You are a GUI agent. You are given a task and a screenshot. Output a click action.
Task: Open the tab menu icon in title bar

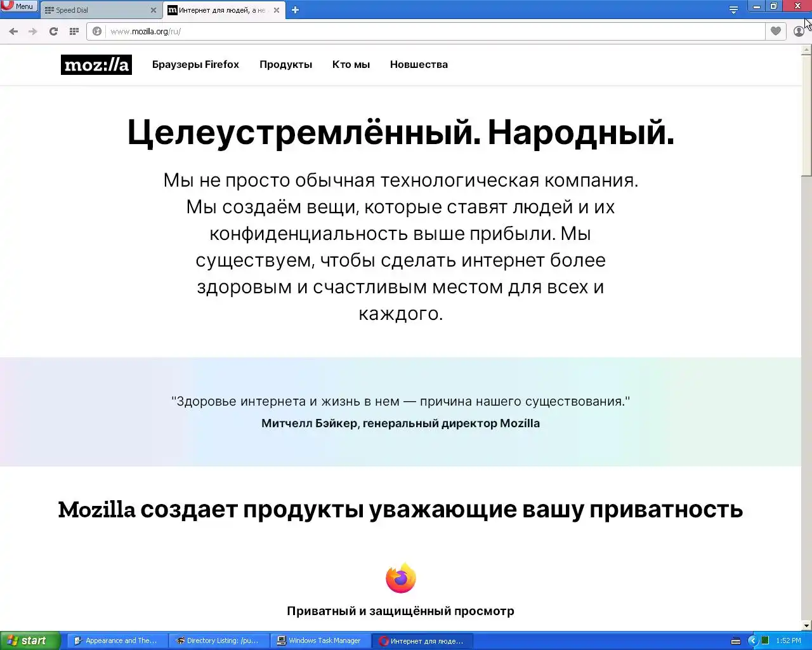pyautogui.click(x=733, y=10)
